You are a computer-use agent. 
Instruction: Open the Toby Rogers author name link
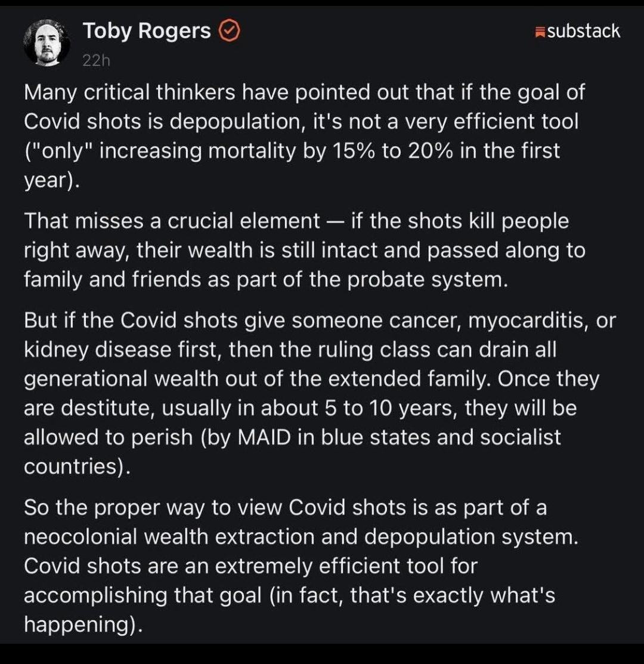pyautogui.click(x=147, y=31)
